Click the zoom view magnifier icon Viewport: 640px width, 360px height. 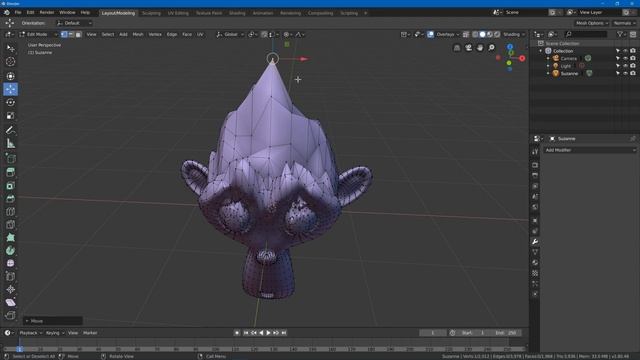click(x=491, y=48)
